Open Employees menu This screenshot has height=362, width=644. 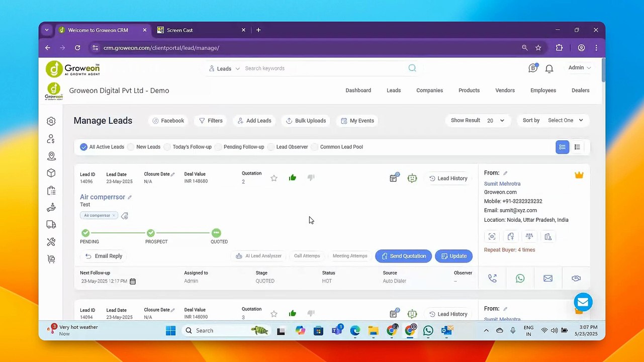click(543, 90)
